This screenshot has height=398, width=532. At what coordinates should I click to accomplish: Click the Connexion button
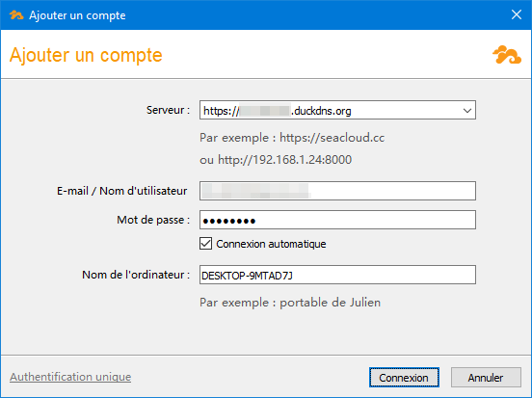click(x=404, y=378)
